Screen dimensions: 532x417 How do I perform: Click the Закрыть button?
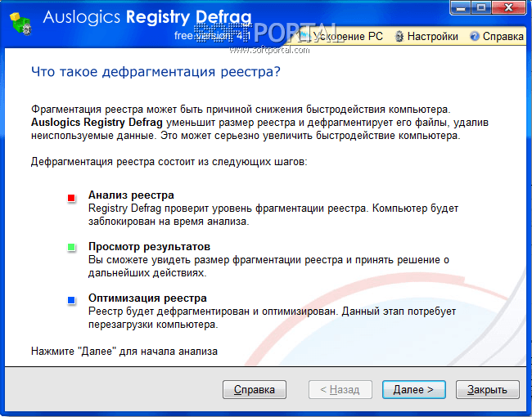[488, 389]
